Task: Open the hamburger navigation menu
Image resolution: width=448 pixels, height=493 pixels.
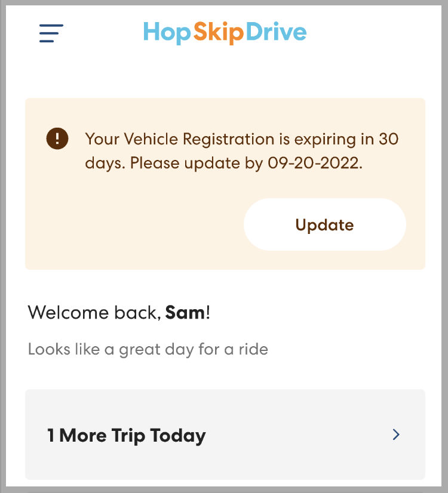Action: (x=51, y=33)
